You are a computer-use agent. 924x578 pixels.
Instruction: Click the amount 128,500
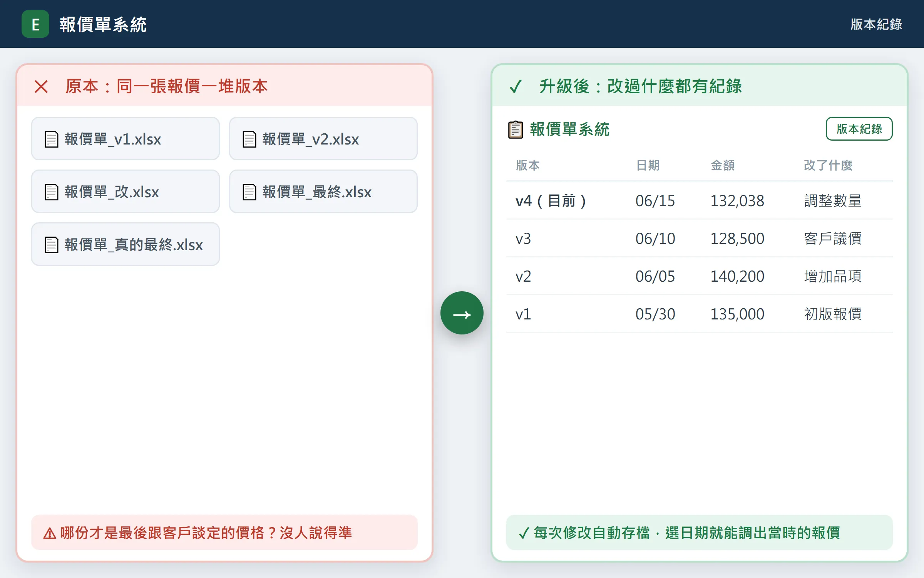pyautogui.click(x=737, y=239)
